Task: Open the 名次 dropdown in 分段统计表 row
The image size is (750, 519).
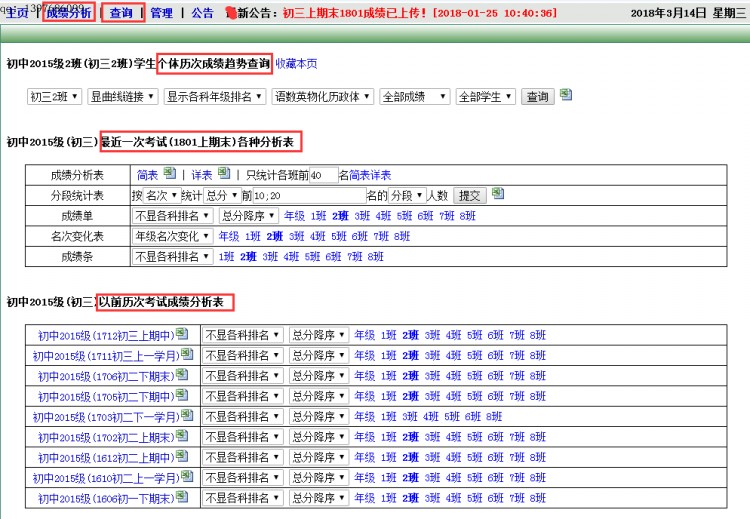Action: point(162,196)
